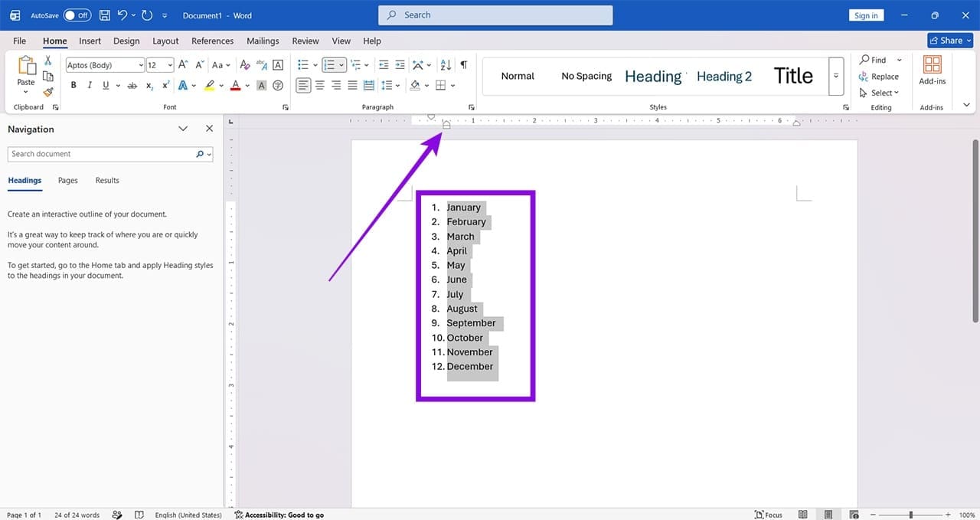Viewport: 980px width, 520px height.
Task: Save the document with the disk icon
Action: coord(104,15)
